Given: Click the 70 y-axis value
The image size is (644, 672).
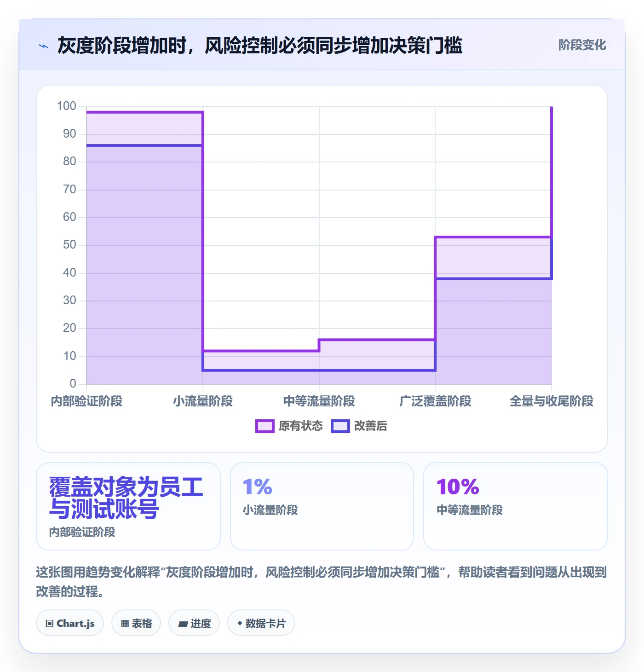Looking at the screenshot, I should [69, 190].
